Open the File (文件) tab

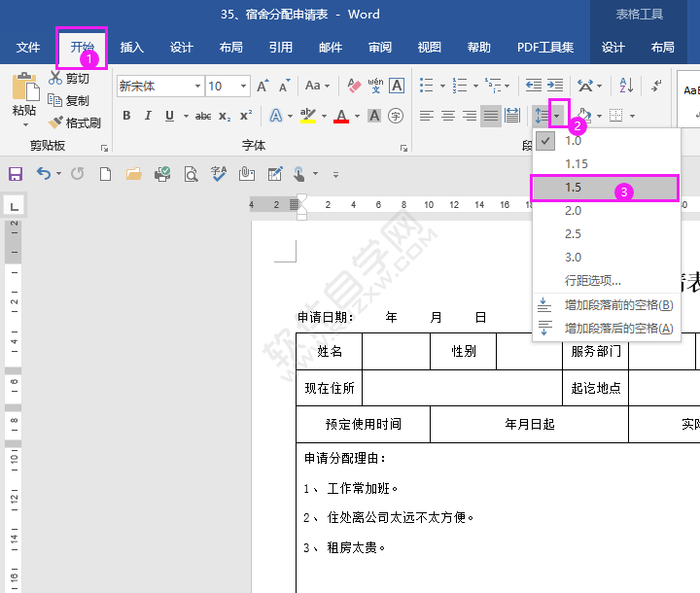point(28,48)
